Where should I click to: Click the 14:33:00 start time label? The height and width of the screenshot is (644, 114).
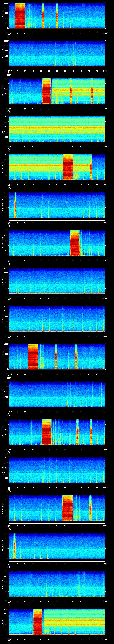point(9,450)
